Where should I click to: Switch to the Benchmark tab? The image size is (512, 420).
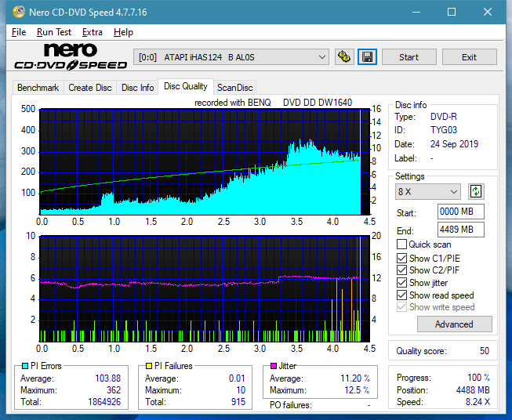tap(38, 88)
